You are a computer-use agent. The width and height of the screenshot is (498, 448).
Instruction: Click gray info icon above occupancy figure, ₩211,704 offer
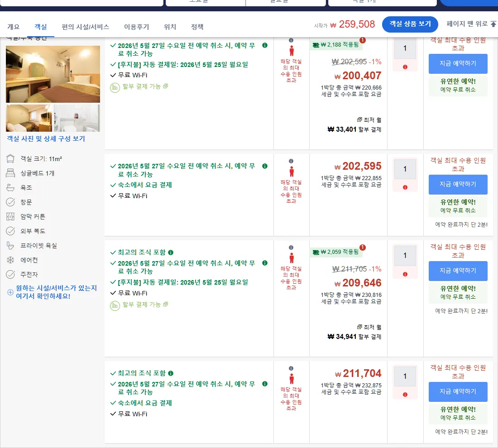291,368
